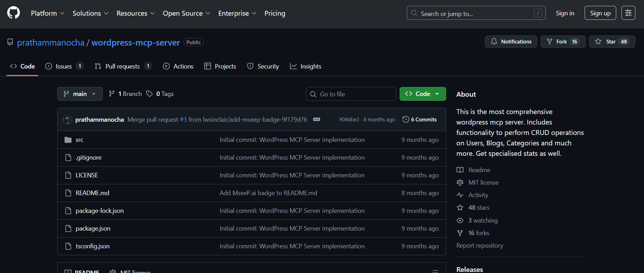Open the Activity link in About
Viewport: 644px width, 273px height.
[472, 195]
